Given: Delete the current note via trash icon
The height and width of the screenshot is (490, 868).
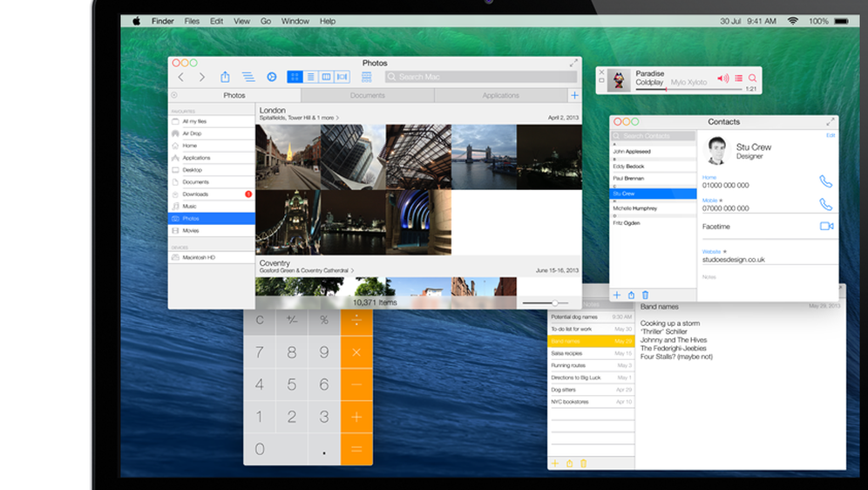Looking at the screenshot, I should pos(584,464).
